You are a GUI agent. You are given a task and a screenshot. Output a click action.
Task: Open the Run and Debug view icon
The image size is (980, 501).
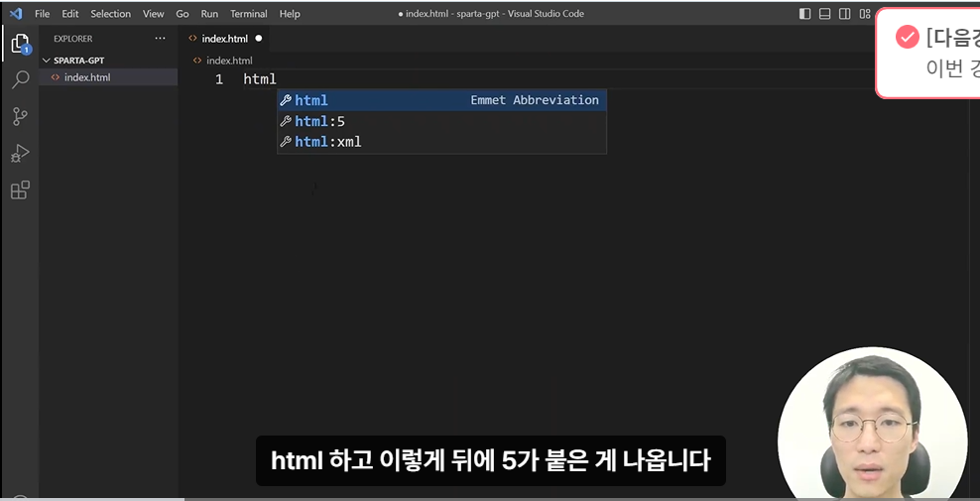(20, 153)
